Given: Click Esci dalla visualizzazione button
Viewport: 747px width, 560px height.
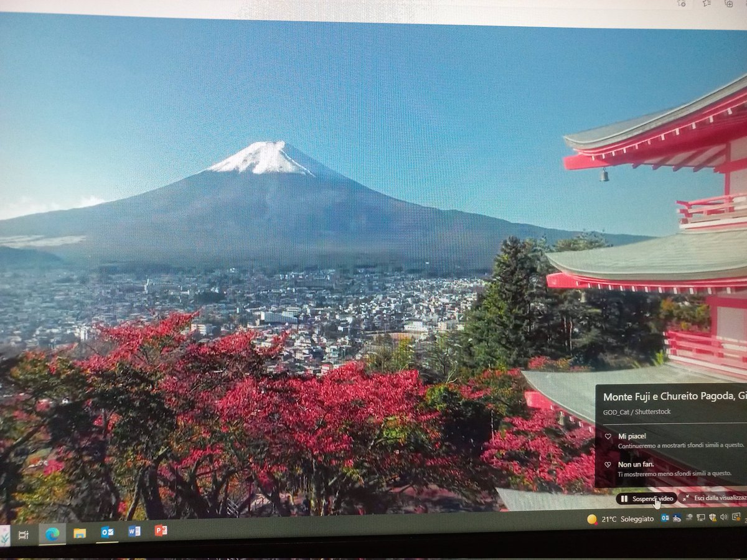Looking at the screenshot, I should coord(713,498).
